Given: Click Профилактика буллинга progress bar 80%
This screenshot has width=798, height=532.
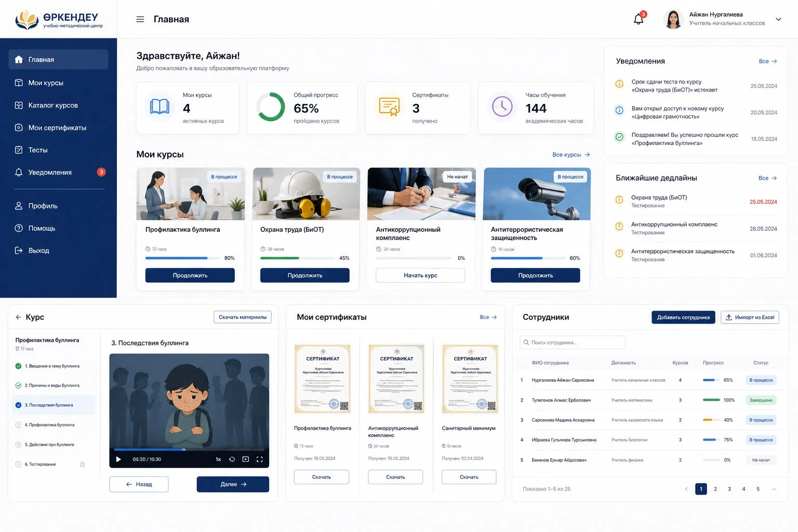Looking at the screenshot, I should [x=182, y=258].
